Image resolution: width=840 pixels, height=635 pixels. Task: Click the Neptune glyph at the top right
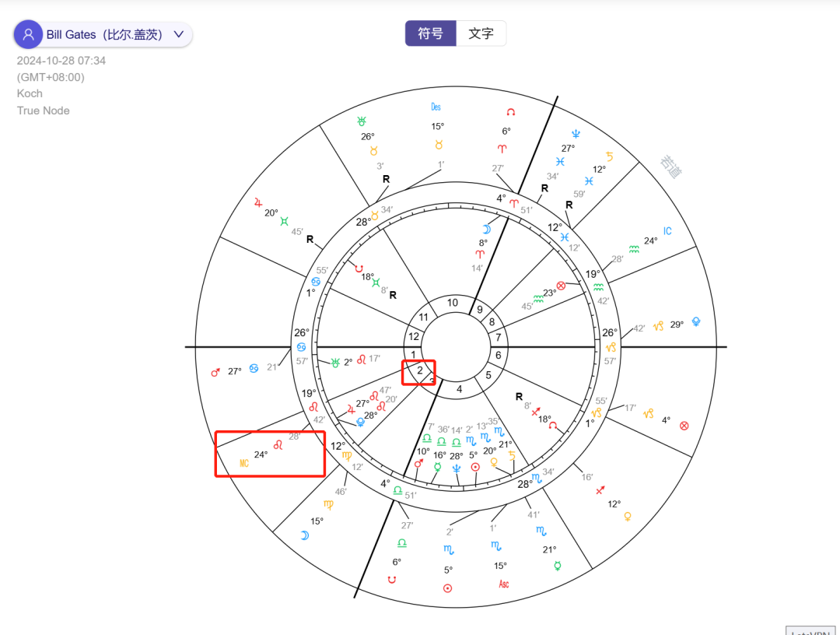(574, 134)
